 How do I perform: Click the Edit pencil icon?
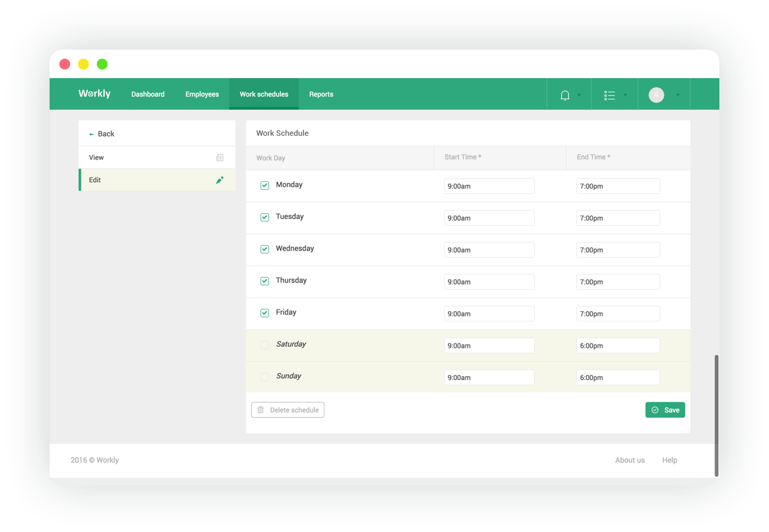pyautogui.click(x=220, y=180)
